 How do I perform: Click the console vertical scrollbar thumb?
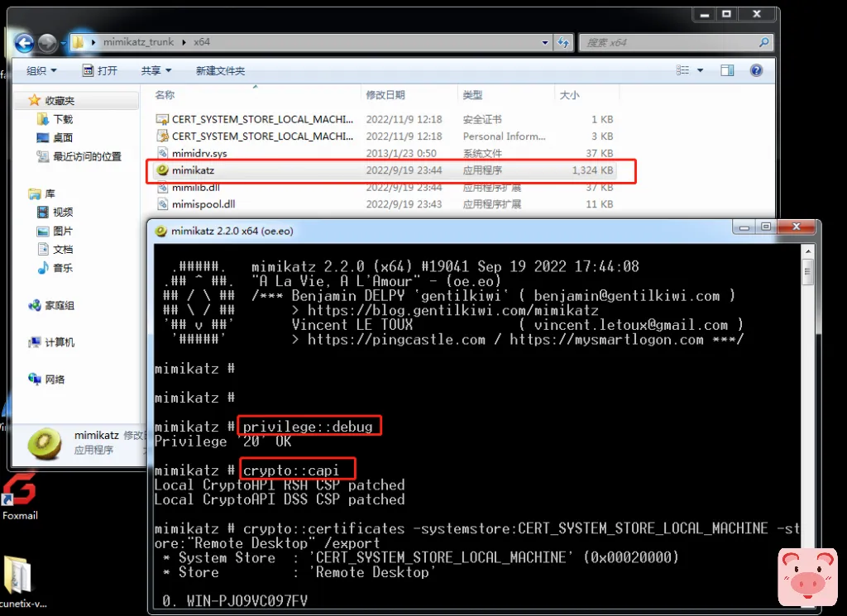808,271
